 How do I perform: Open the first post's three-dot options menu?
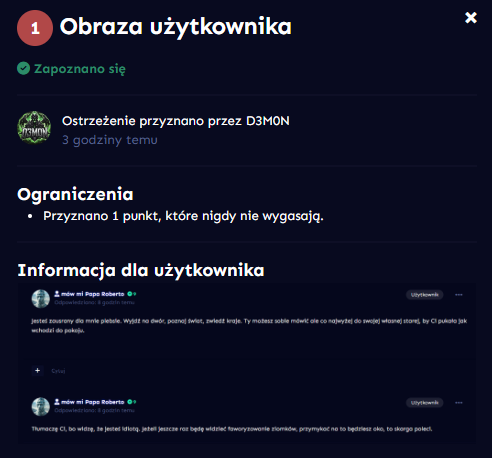459,295
